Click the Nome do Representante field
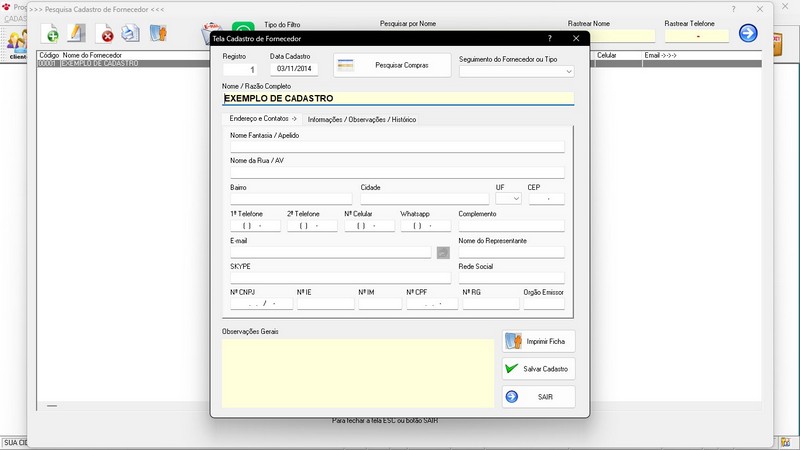 point(511,252)
